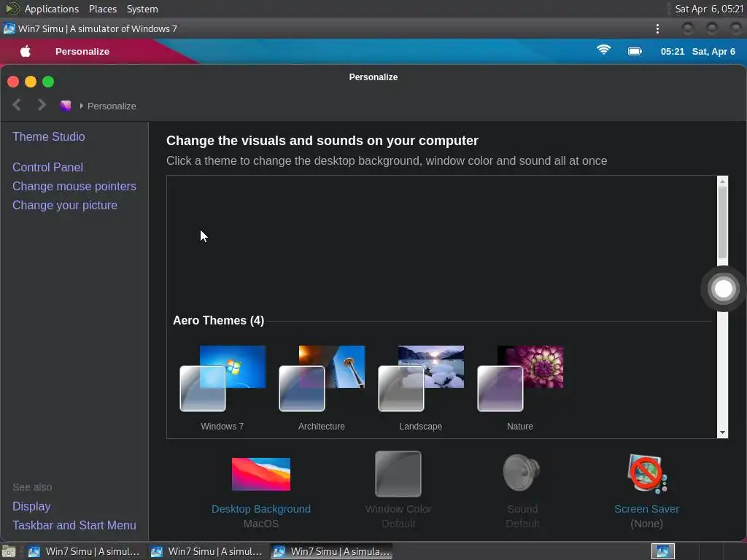This screenshot has width=747, height=560.
Task: Click the yellow minimize dot
Action: click(x=31, y=82)
